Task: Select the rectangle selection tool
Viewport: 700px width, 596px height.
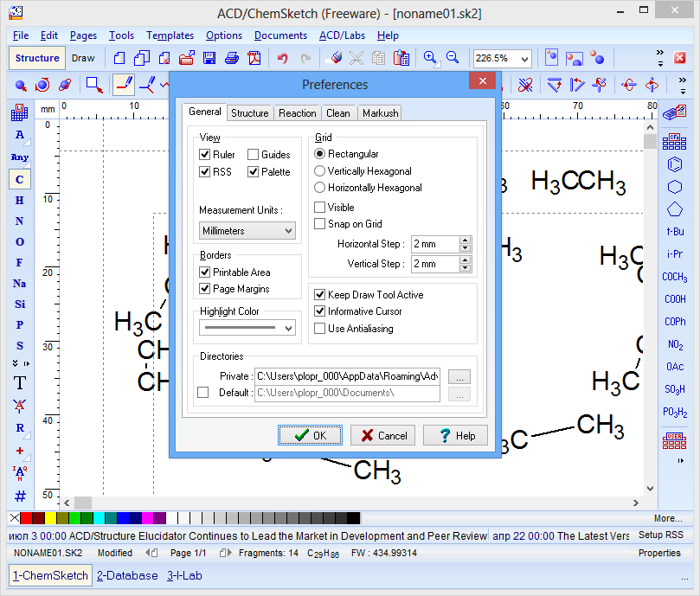Action: (x=94, y=85)
